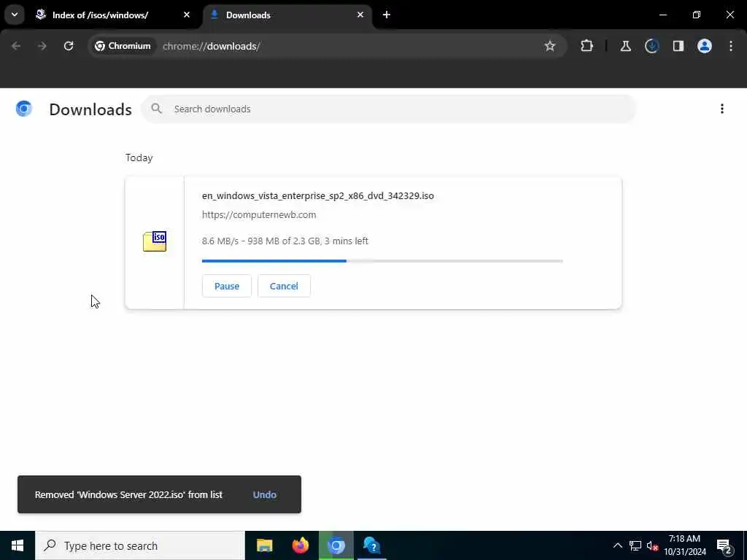Close the Index of /isos/windows/ tab
Image resolution: width=747 pixels, height=560 pixels.
point(187,15)
